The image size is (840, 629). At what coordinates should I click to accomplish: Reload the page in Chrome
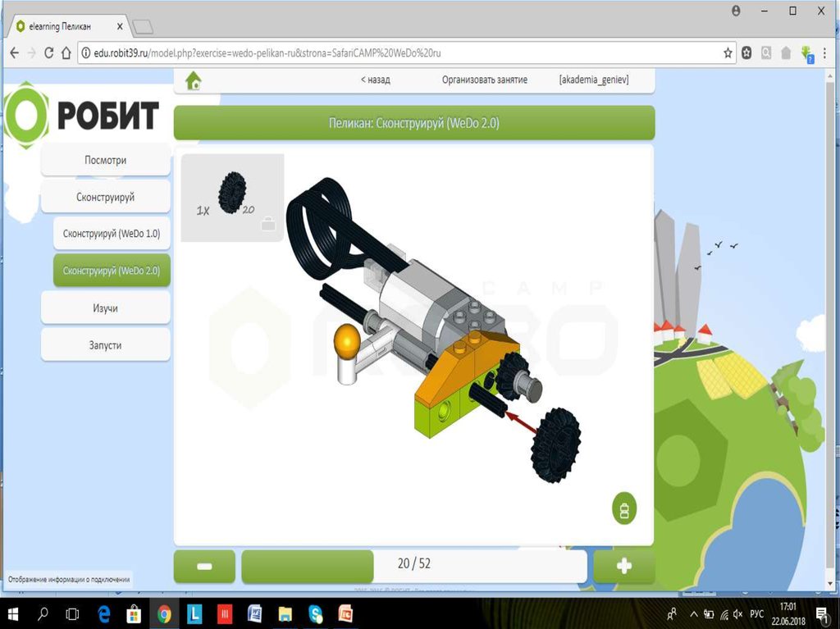49,52
